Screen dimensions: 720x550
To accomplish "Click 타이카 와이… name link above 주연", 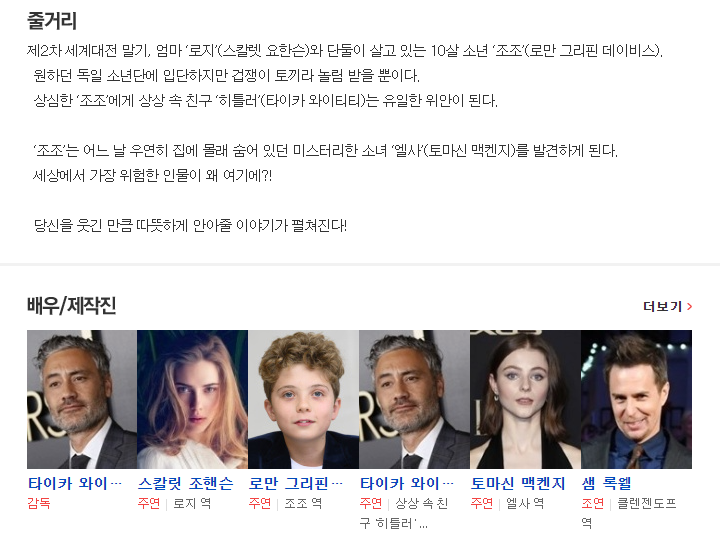I will coord(407,483).
